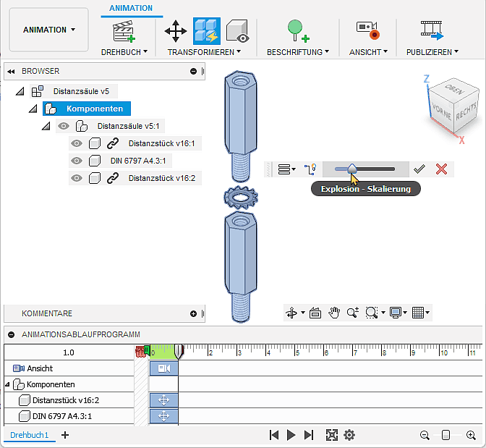Select the Transform Components move icon

175,30
